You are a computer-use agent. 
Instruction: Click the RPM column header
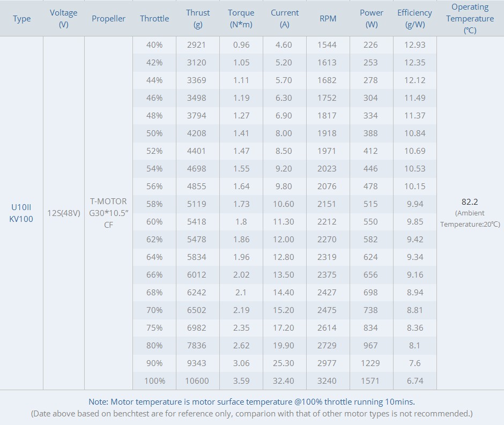(328, 19)
